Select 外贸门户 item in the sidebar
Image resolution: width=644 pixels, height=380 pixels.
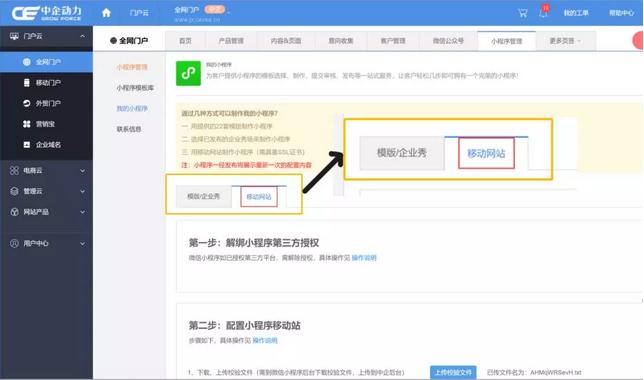(46, 103)
